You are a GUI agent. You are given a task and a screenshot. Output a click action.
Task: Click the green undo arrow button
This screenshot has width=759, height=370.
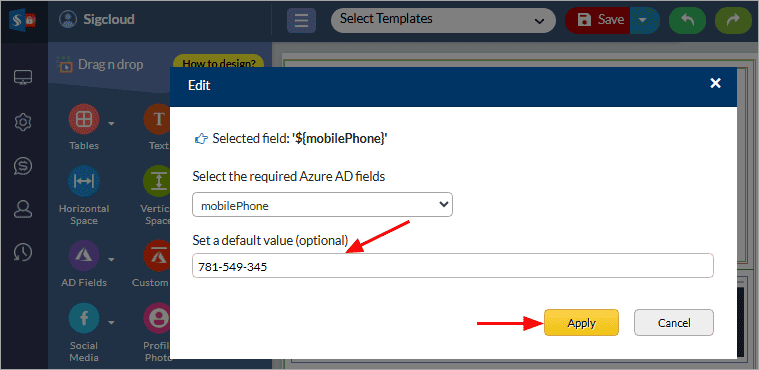click(687, 20)
